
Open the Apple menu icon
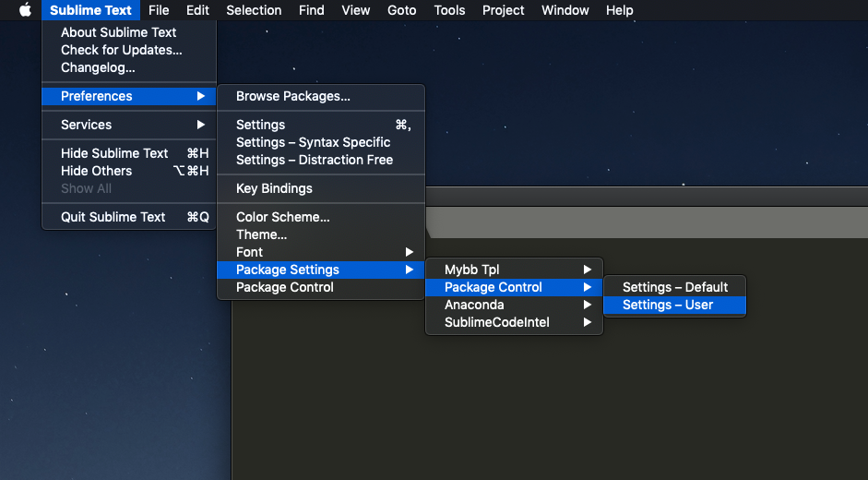[x=25, y=10]
